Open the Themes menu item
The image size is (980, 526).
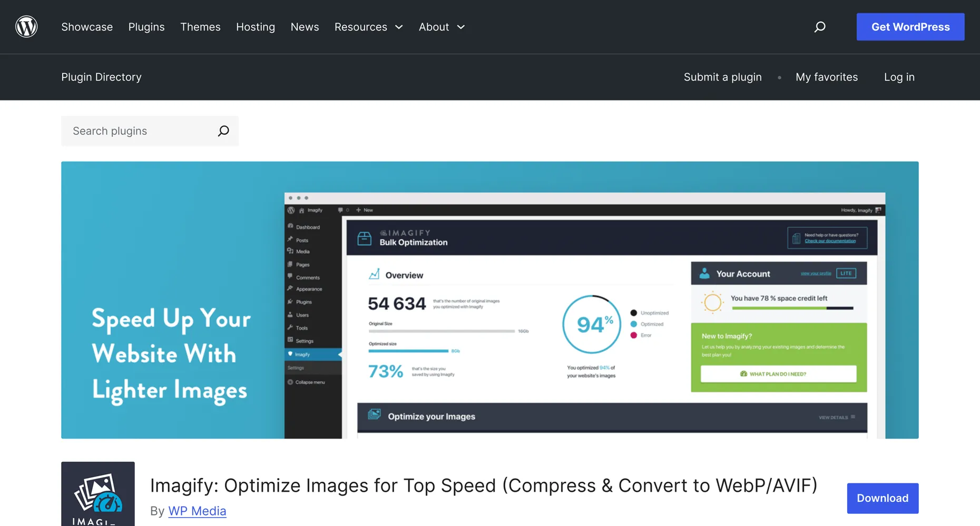point(200,27)
